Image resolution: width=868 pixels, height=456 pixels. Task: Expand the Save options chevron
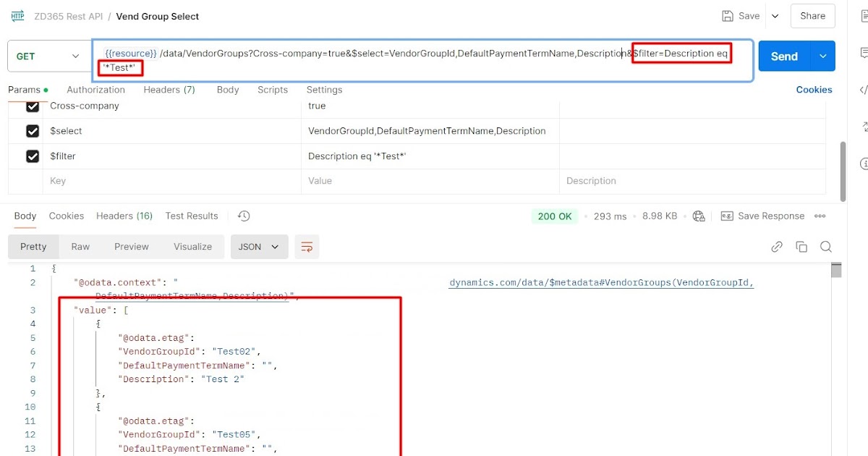pos(775,16)
